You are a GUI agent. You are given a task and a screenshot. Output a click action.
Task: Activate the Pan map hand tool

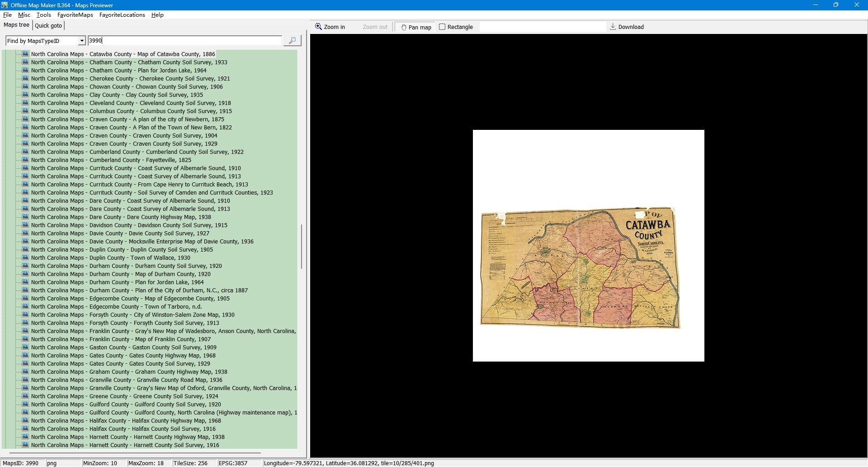[x=415, y=27]
